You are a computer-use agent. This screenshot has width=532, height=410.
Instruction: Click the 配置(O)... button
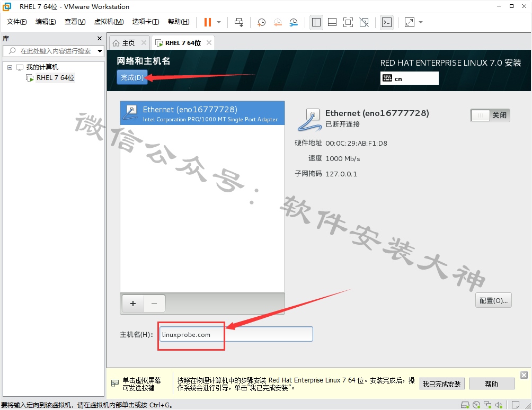click(493, 300)
